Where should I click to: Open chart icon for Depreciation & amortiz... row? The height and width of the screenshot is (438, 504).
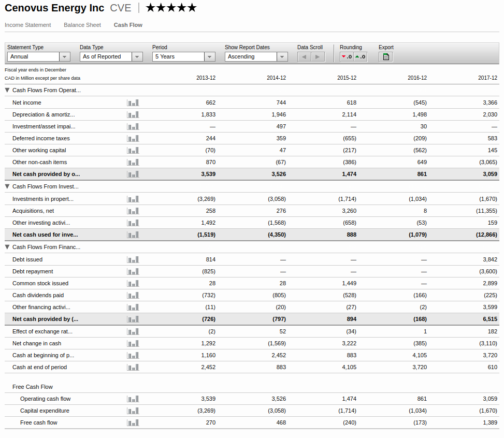[x=133, y=115]
